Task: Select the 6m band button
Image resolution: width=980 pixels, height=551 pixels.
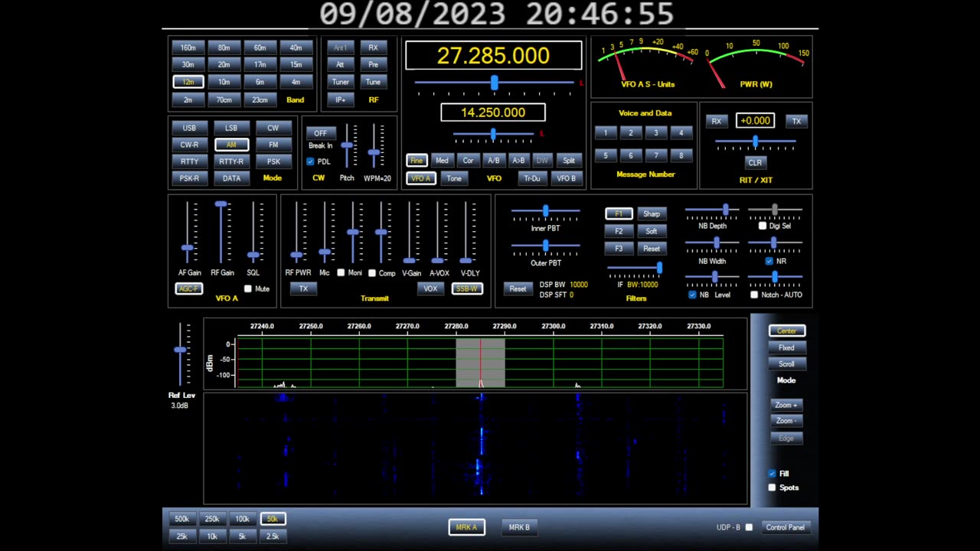Action: [260, 82]
